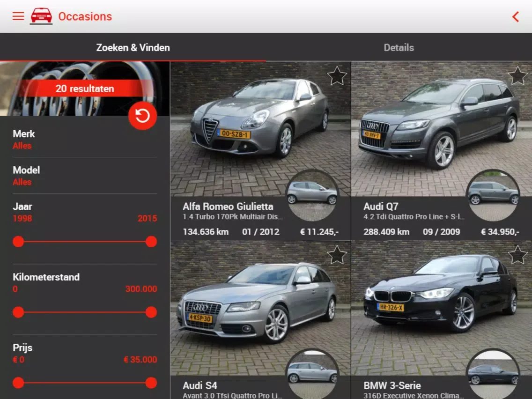Image resolution: width=532 pixels, height=399 pixels.
Task: Go back using the red chevron arrow
Action: point(515,17)
